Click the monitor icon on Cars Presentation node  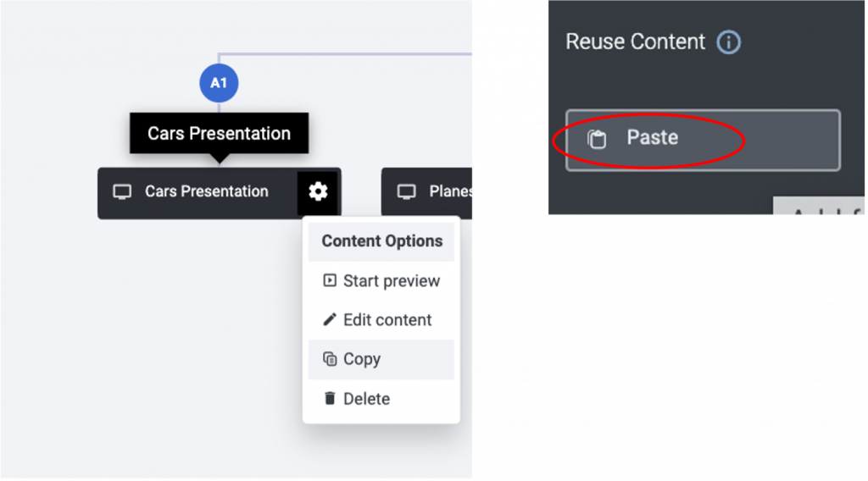coord(122,192)
